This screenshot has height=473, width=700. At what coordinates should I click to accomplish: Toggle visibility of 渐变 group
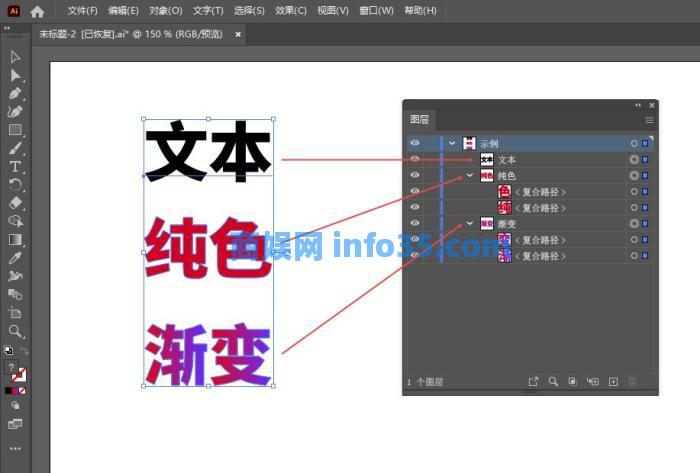[415, 223]
